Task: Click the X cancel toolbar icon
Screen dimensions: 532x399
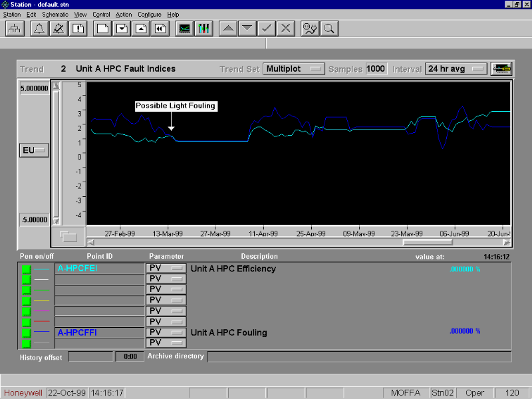Action: (x=285, y=29)
